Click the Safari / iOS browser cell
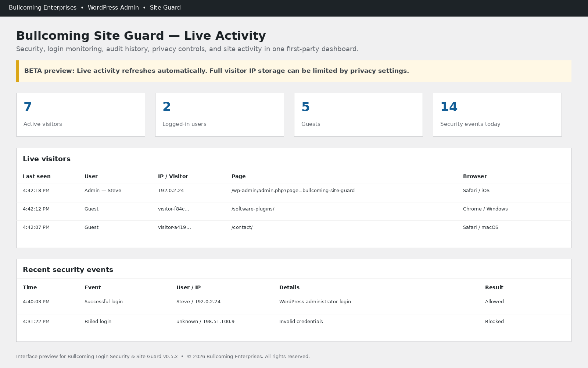 coord(476,191)
